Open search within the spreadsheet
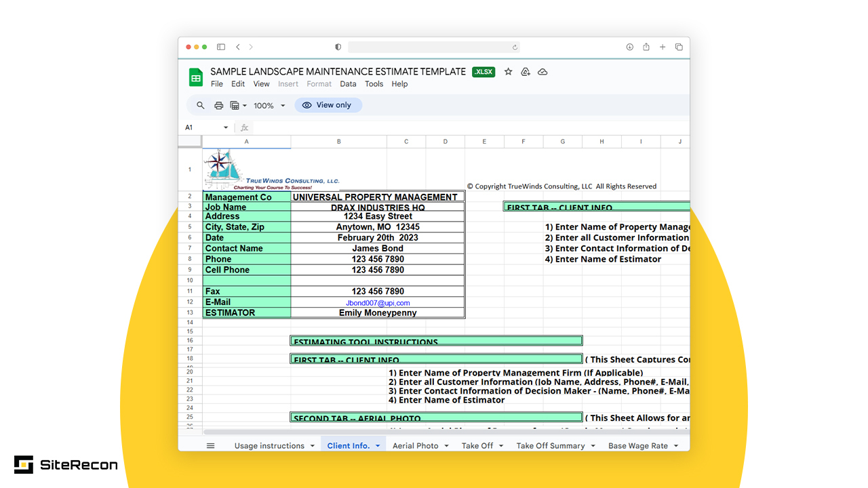 pos(200,105)
